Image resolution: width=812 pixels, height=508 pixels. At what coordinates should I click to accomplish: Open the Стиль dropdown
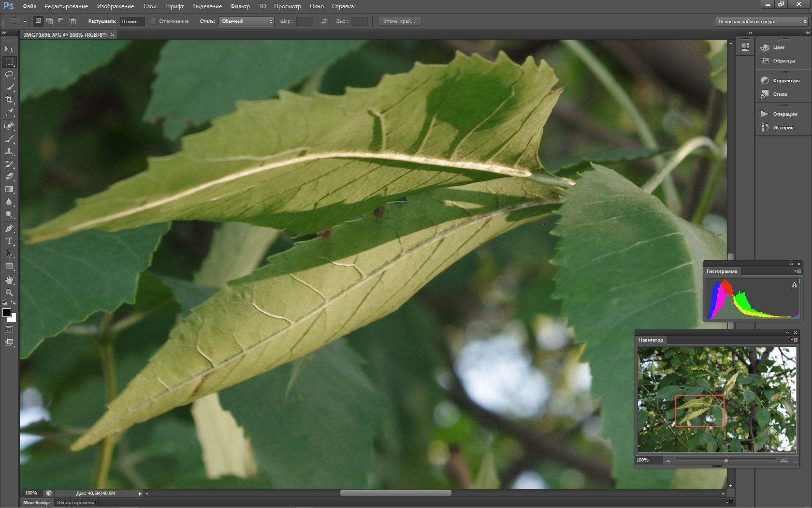(x=246, y=21)
